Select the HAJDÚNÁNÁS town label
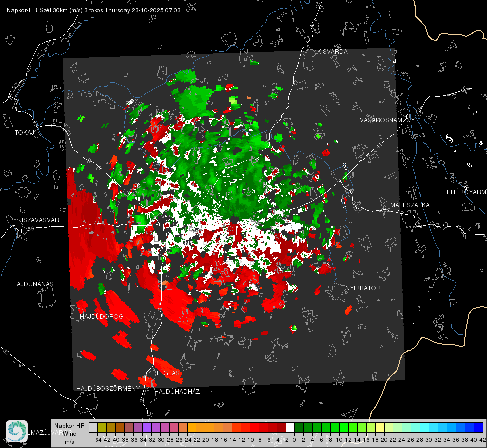Viewport: 487px width, 448px height. (x=33, y=284)
